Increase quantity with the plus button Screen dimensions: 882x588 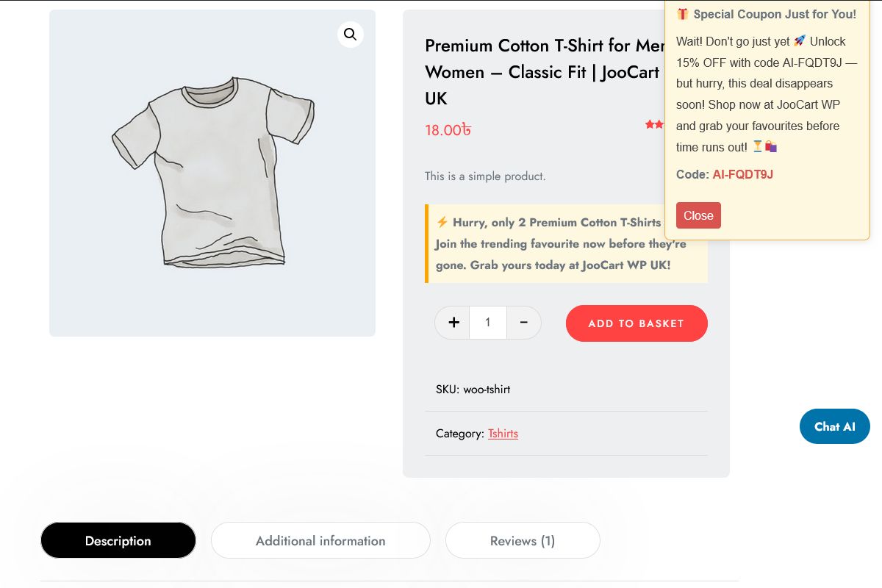(x=453, y=323)
